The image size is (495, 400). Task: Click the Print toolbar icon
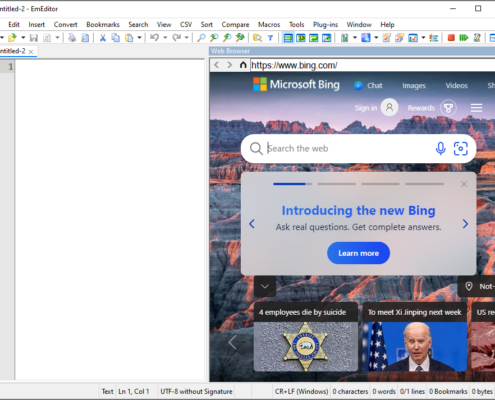[72, 38]
